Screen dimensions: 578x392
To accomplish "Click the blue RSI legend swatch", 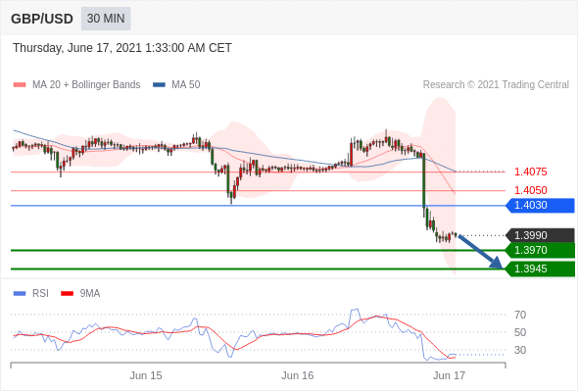I will (x=20, y=294).
